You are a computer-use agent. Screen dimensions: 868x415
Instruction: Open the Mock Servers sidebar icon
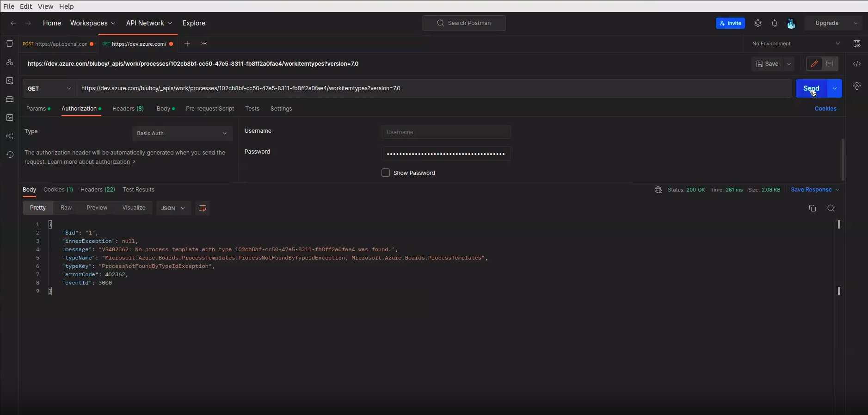coord(10,99)
